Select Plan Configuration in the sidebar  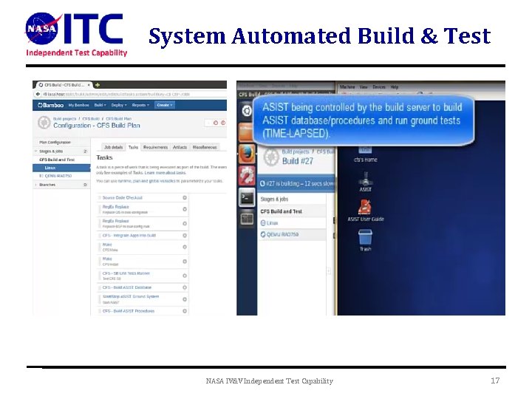point(55,142)
